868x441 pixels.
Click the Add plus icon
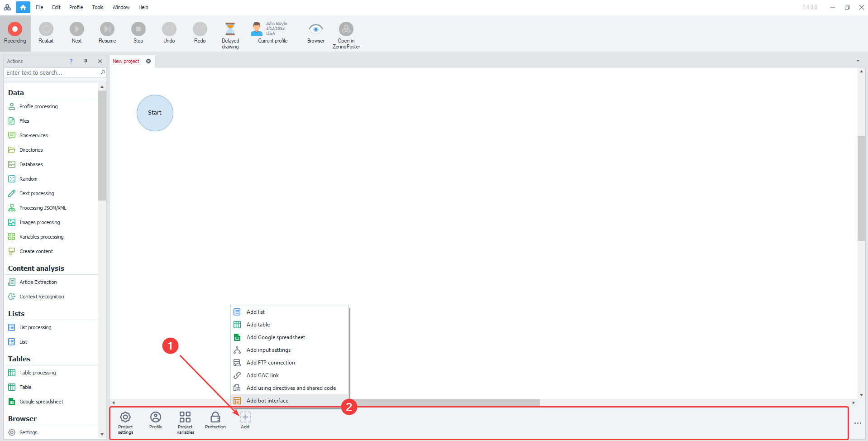[245, 417]
